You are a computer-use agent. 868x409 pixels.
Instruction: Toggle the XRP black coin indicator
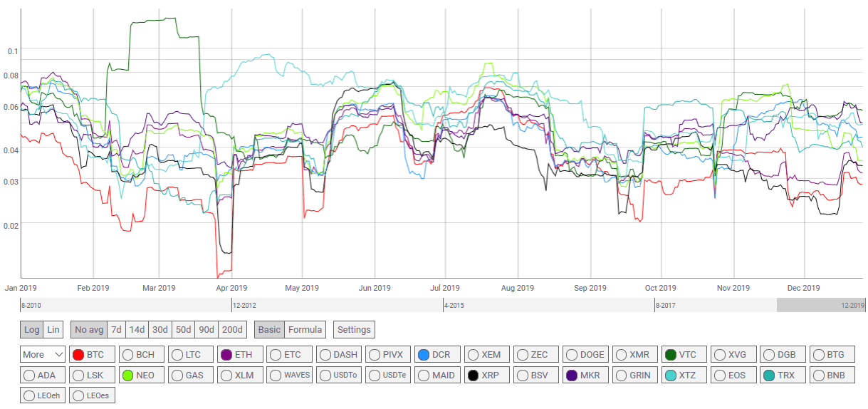[473, 375]
